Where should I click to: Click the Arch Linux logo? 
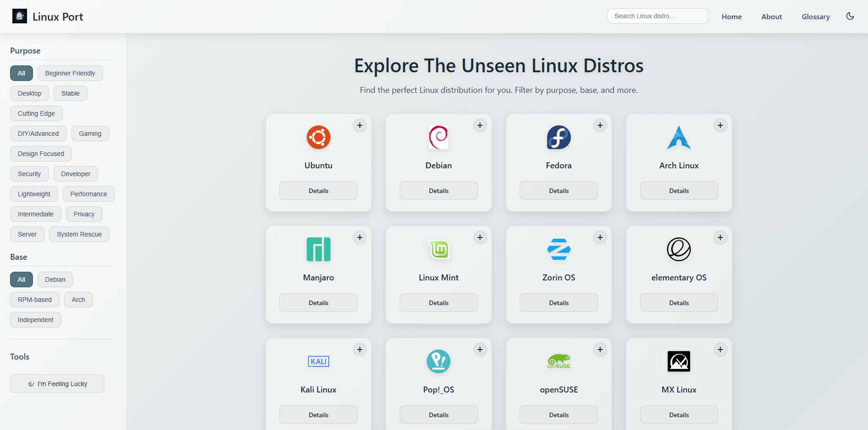point(678,137)
